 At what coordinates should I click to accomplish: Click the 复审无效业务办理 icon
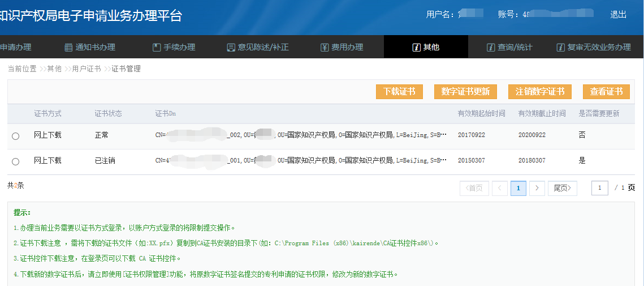tap(561, 48)
